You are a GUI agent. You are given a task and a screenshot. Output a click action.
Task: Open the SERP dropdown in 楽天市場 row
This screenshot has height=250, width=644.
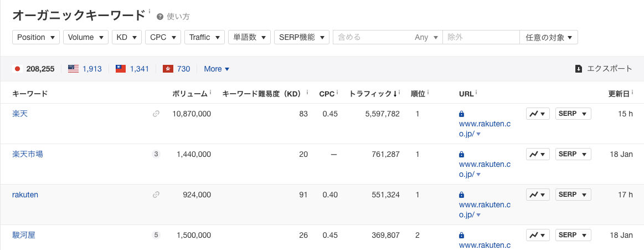click(573, 154)
